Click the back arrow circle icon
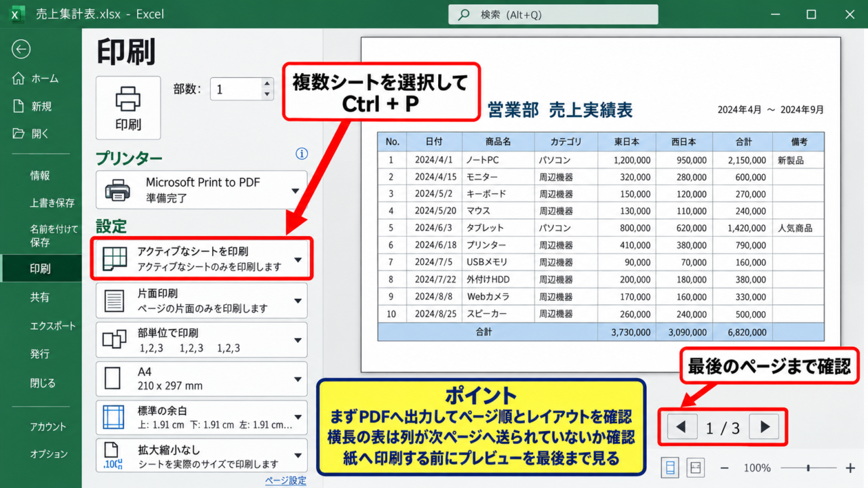 coord(21,49)
